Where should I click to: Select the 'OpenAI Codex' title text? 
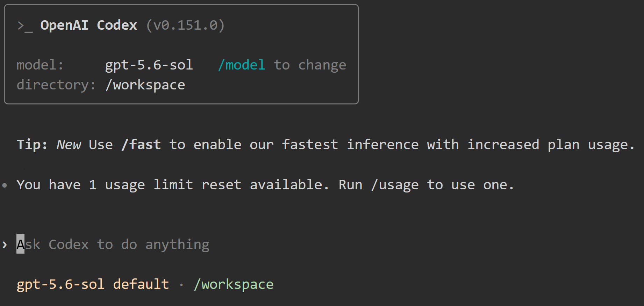89,25
